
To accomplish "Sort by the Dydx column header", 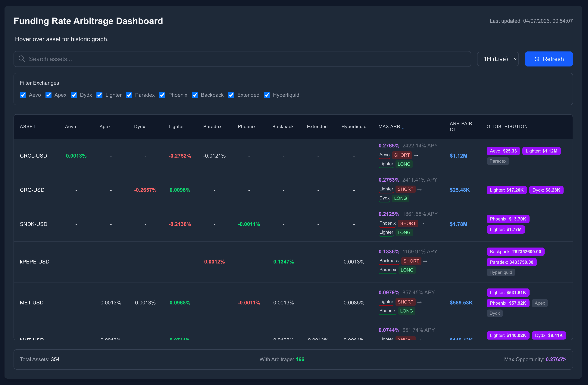I will 140,127.
